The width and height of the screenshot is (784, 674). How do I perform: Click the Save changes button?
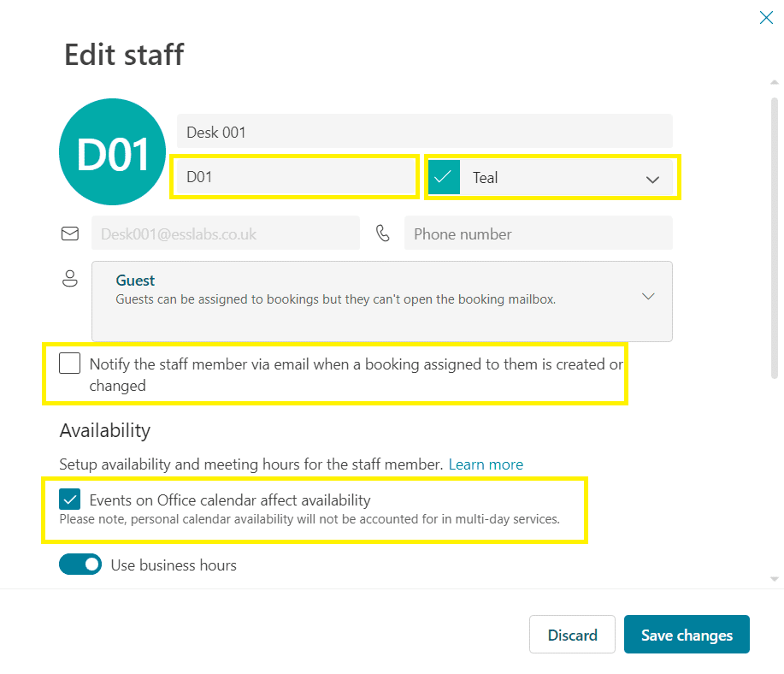(687, 635)
